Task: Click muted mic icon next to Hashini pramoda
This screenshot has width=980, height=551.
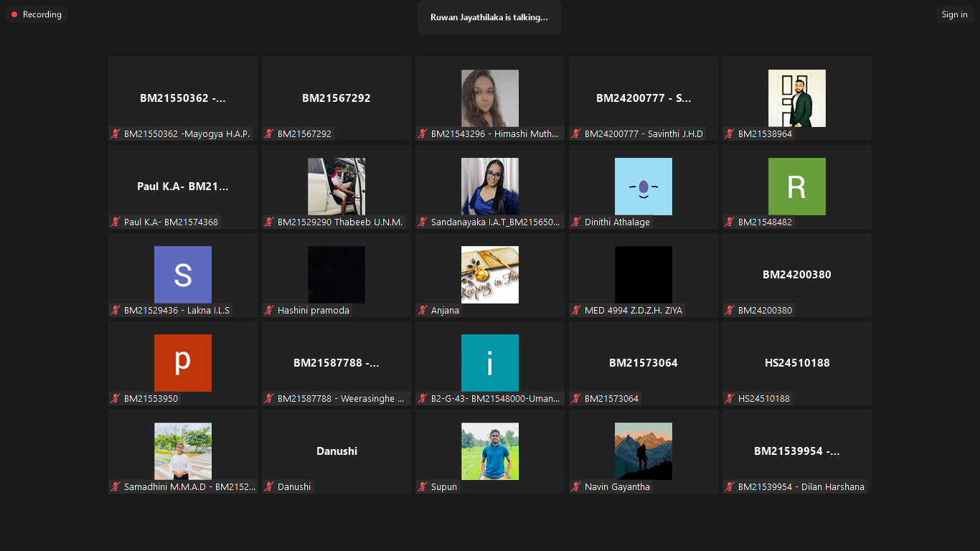Action: 269,311
